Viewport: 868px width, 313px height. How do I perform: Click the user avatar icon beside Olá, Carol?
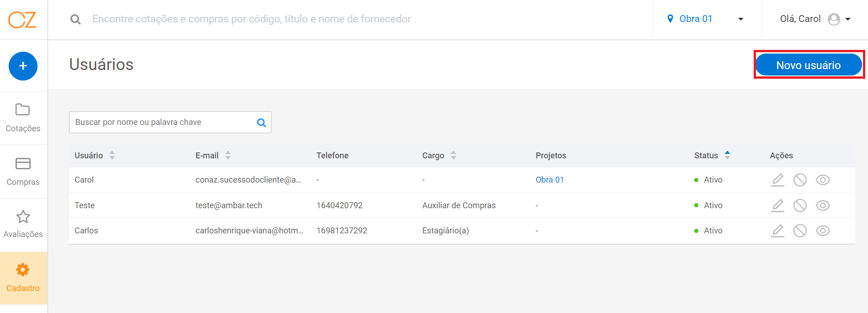coord(834,19)
